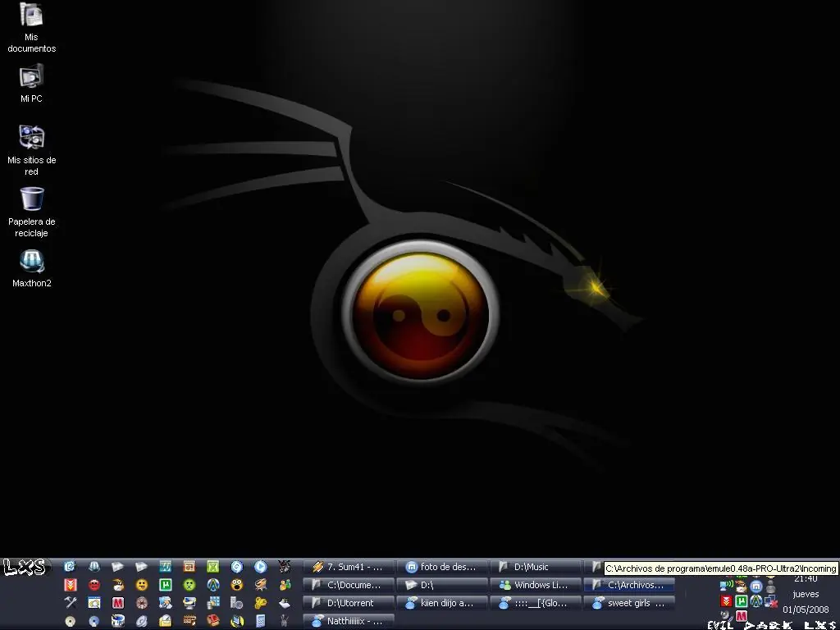Click the yellow keys quick launch icon
Viewport: 840px width, 630px height.
pos(261,603)
